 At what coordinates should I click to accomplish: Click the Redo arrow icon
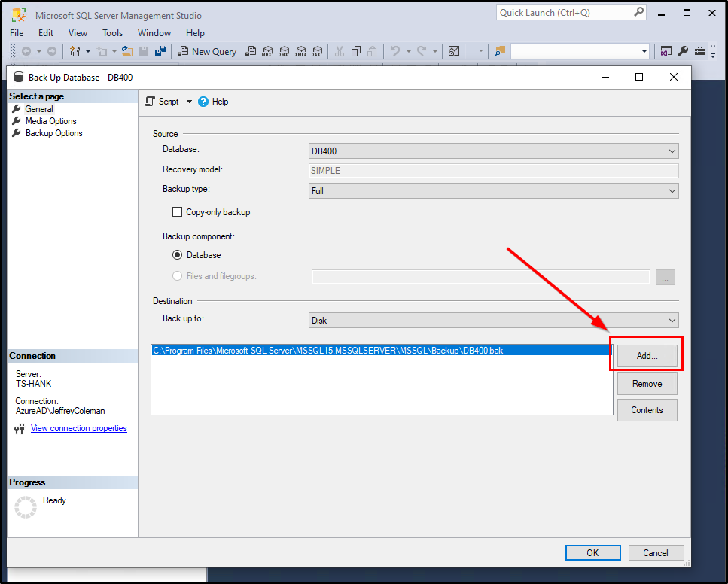(422, 51)
